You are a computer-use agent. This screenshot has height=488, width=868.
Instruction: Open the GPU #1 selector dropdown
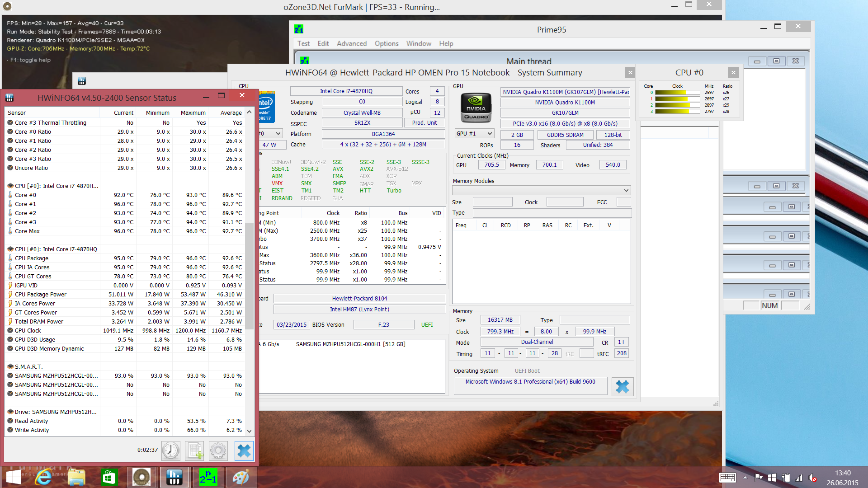pyautogui.click(x=474, y=134)
